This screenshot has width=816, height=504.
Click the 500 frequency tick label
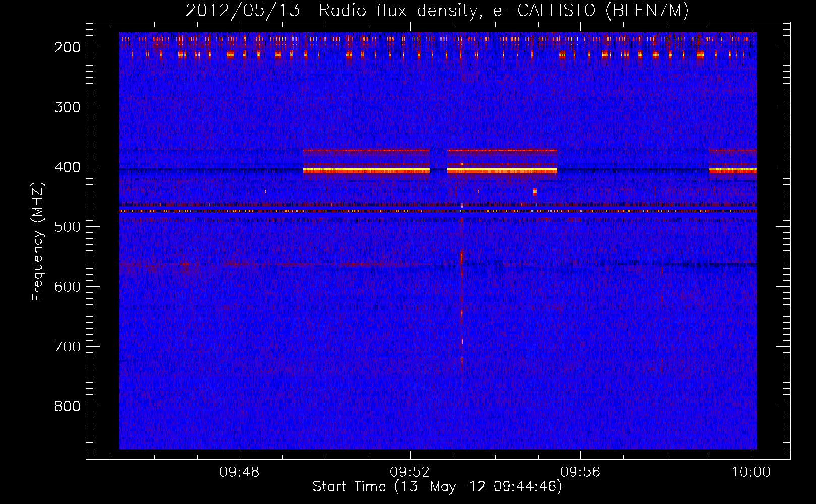68,227
